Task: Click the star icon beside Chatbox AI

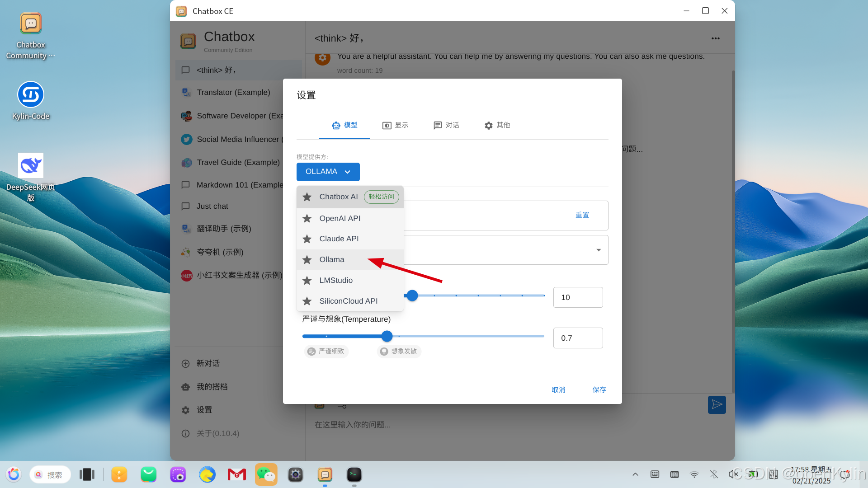Action: tap(307, 197)
